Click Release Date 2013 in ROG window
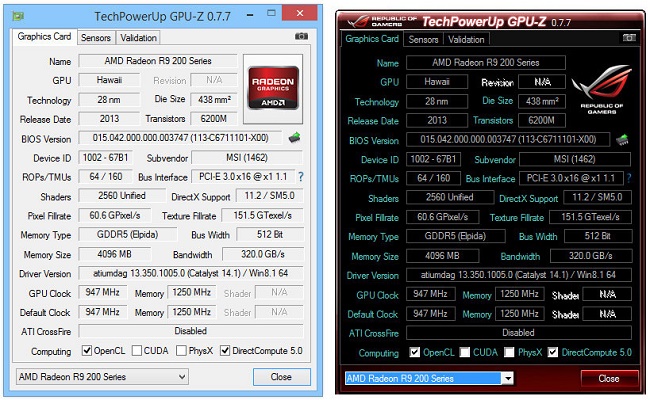 (x=437, y=120)
